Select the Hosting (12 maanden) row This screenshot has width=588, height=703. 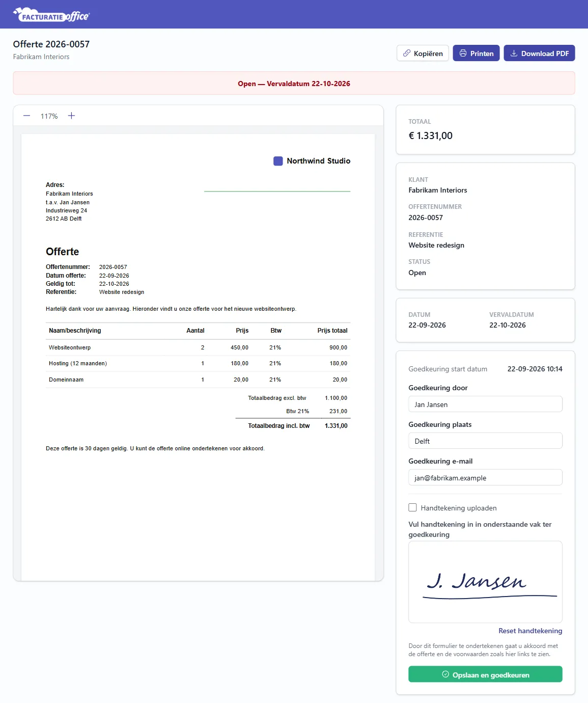click(x=198, y=363)
